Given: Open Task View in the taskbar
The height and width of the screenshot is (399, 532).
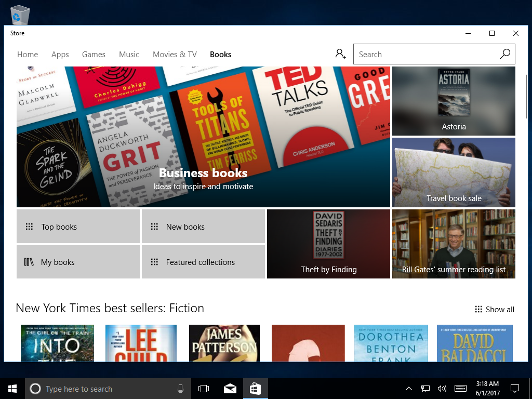Looking at the screenshot, I should point(204,389).
